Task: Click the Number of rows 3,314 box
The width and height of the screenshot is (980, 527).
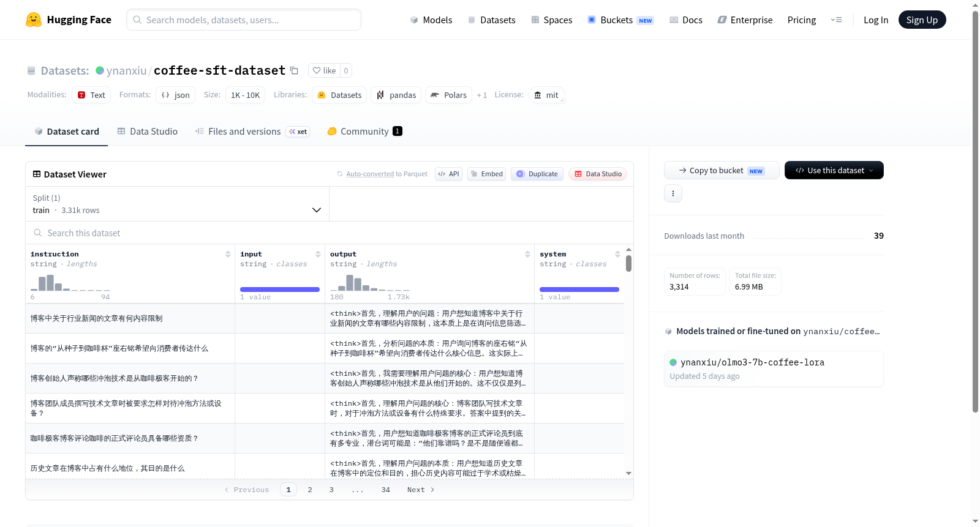Action: [x=695, y=282]
